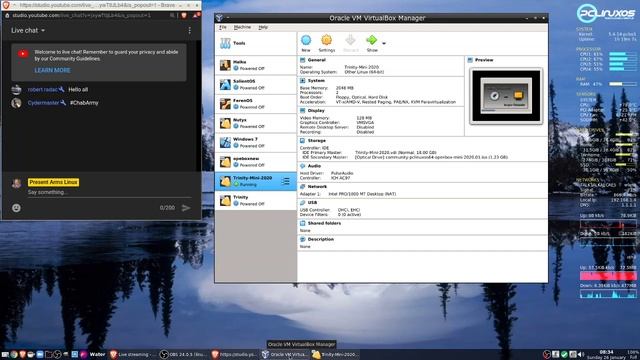Launch OBS from the taskbar quick launch
This screenshot has width=640, height=360.
pyautogui.click(x=57, y=354)
